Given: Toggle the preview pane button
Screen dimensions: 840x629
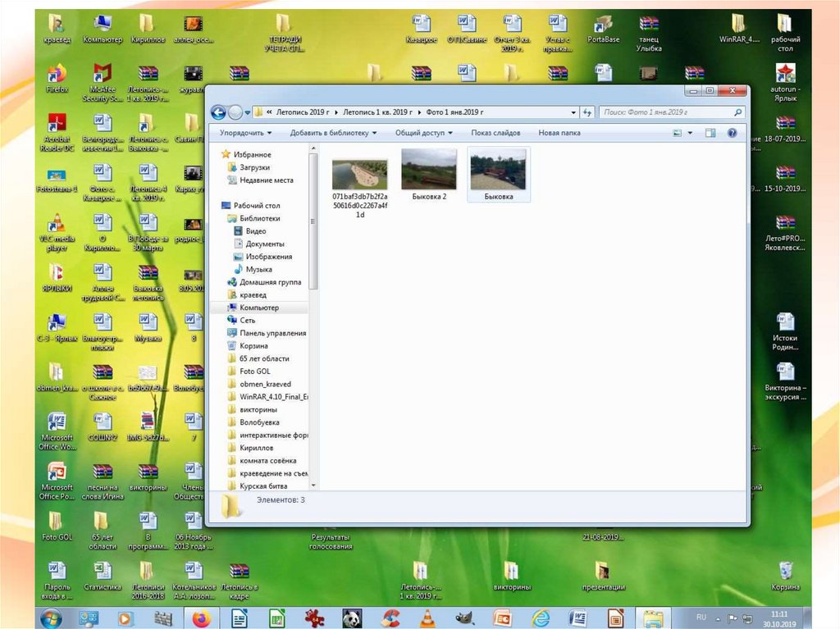Looking at the screenshot, I should [x=710, y=133].
